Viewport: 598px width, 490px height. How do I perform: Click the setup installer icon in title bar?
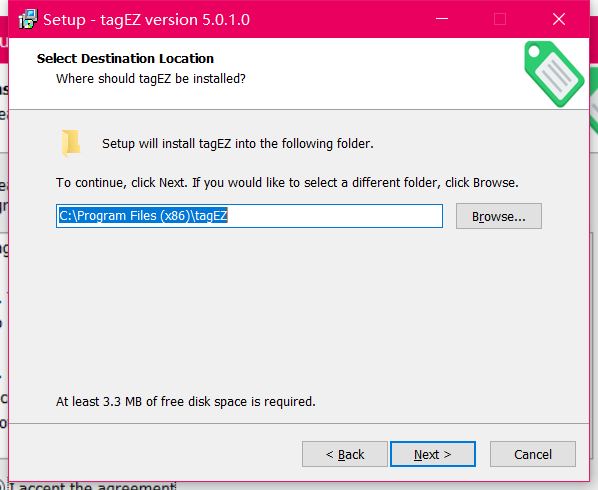28,19
